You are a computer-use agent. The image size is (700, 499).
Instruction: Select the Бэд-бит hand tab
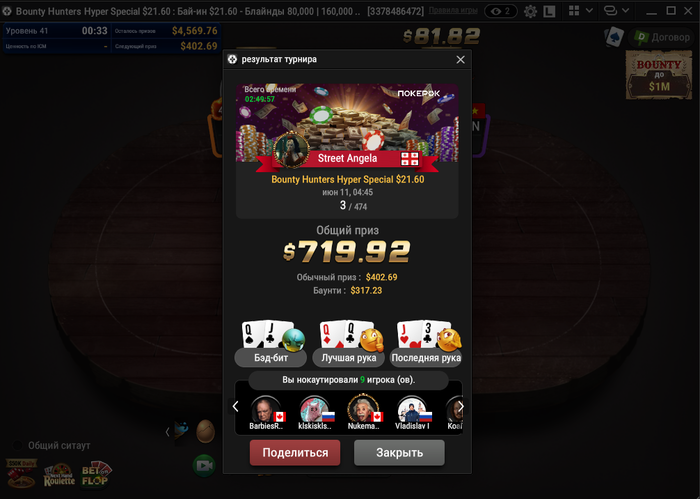pyautogui.click(x=271, y=358)
